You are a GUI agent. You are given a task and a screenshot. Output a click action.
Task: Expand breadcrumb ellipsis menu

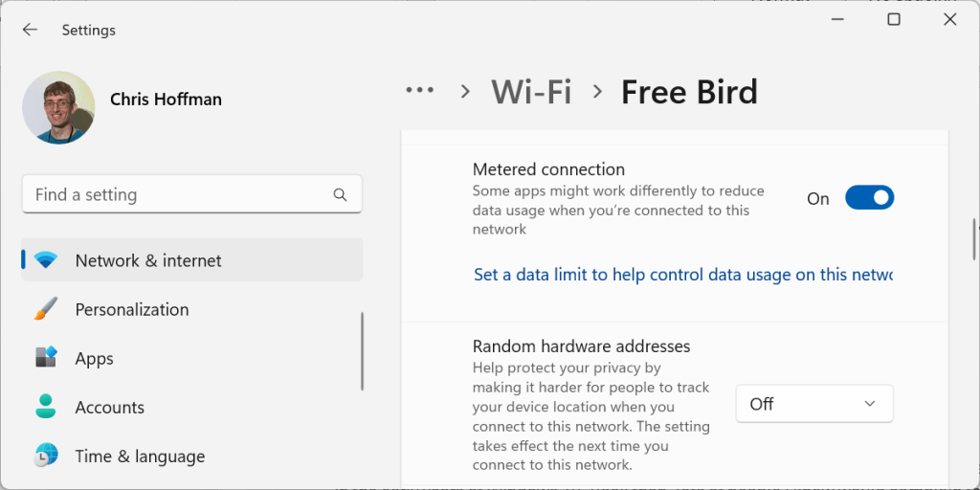pos(419,91)
